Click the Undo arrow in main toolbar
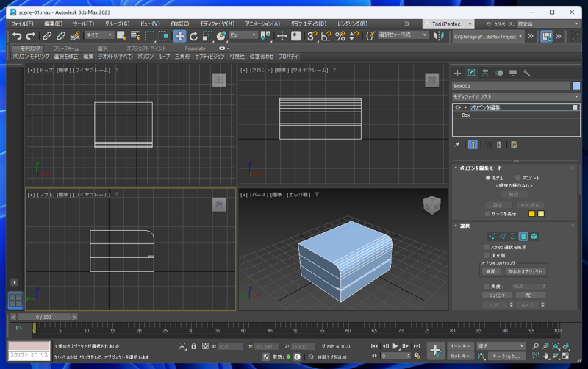Viewport: 588px width, 369px height. click(x=17, y=36)
